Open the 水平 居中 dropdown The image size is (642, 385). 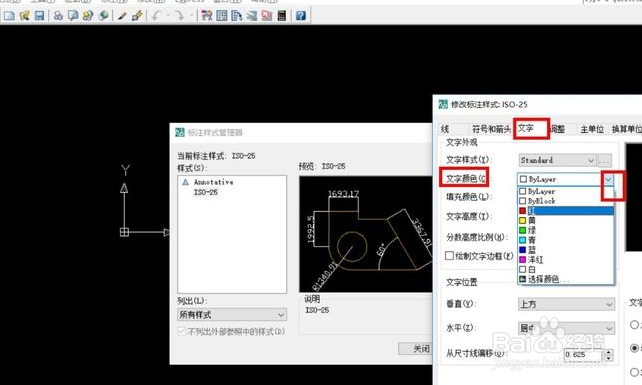[566, 328]
